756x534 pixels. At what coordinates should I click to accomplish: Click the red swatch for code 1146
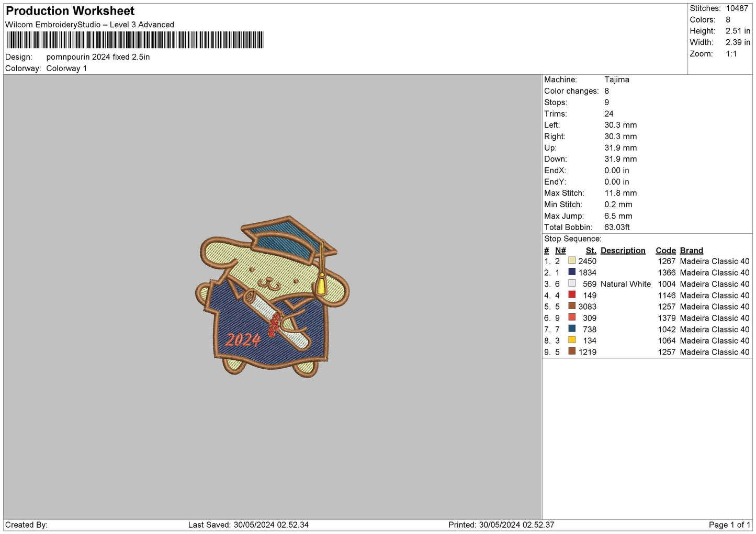tap(572, 295)
